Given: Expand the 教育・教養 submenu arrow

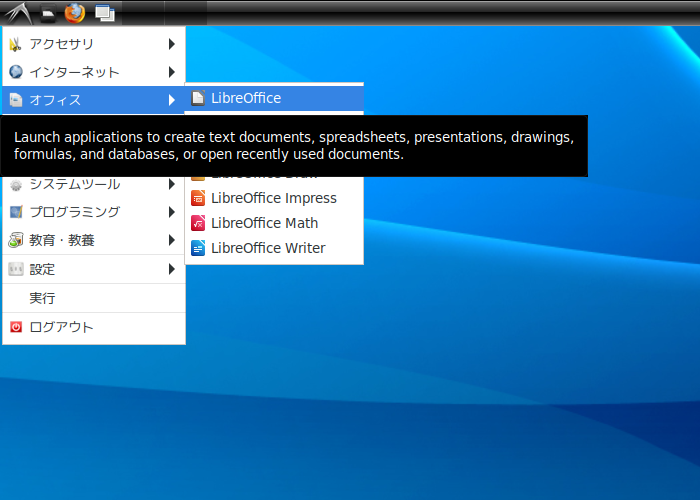Looking at the screenshot, I should click(172, 240).
